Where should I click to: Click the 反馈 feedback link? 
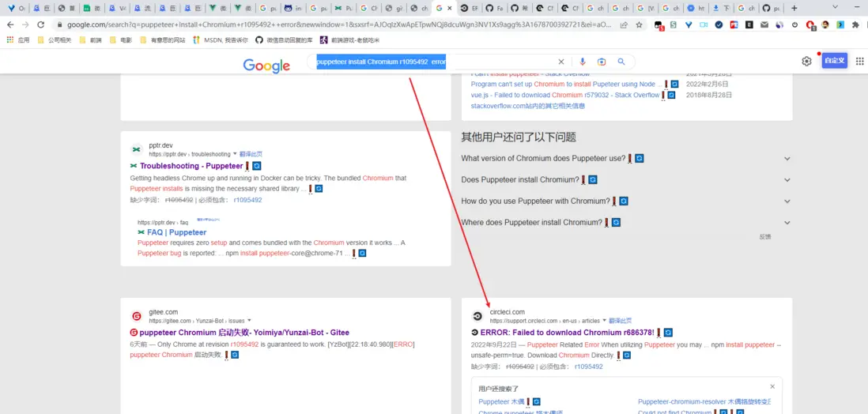point(764,236)
